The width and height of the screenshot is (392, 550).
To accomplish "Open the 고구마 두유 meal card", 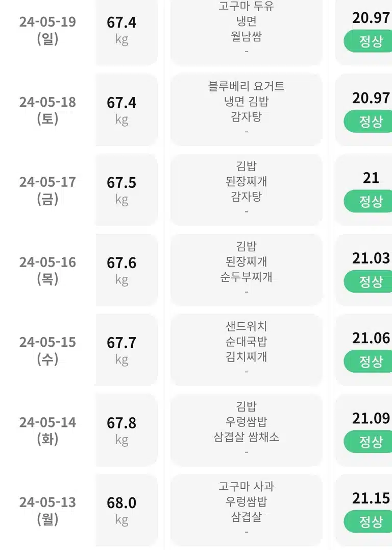I will coord(246,32).
